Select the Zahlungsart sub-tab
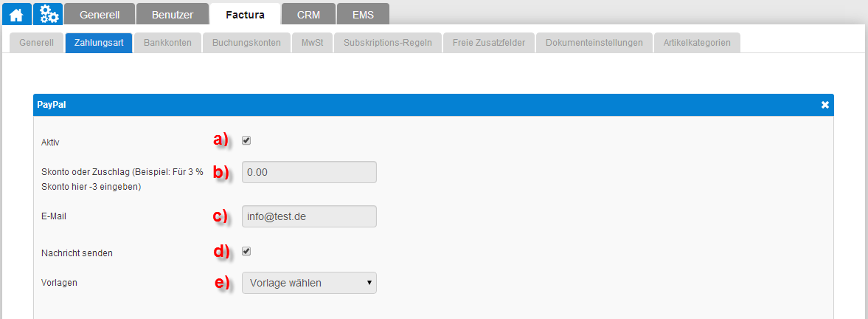 99,43
